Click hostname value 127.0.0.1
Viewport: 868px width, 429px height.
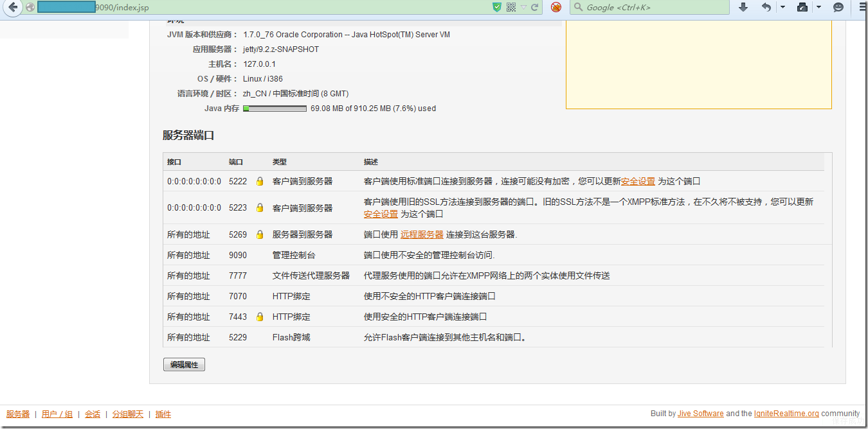coord(259,64)
